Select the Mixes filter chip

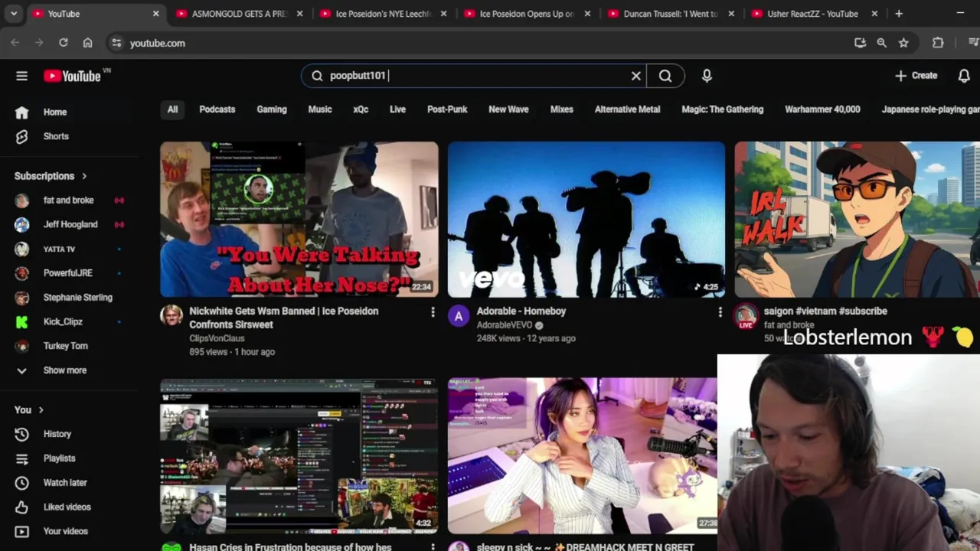(562, 109)
